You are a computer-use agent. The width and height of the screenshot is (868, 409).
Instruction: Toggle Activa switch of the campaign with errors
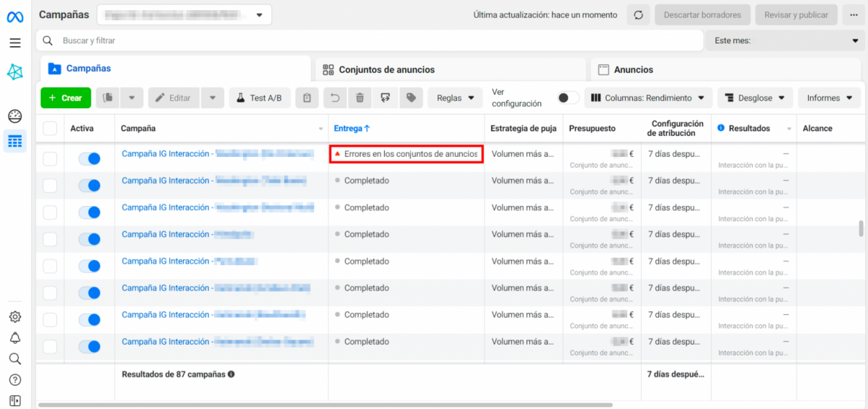pyautogui.click(x=89, y=158)
